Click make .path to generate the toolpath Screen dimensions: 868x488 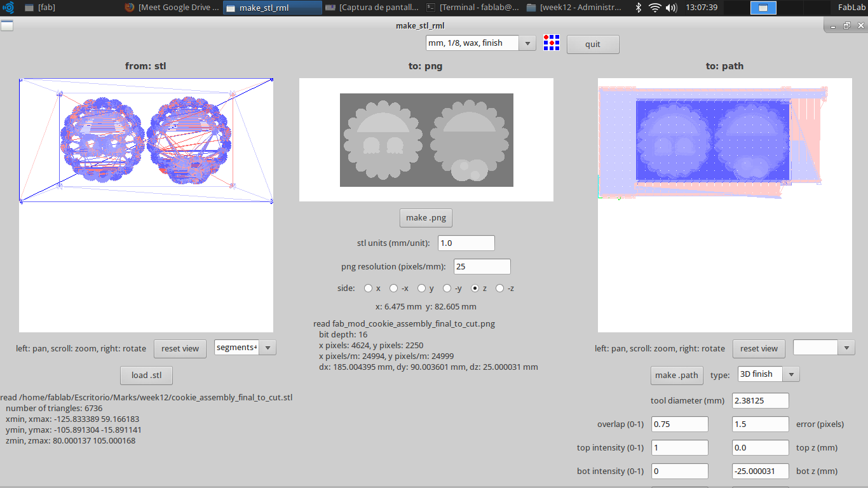coord(677,375)
